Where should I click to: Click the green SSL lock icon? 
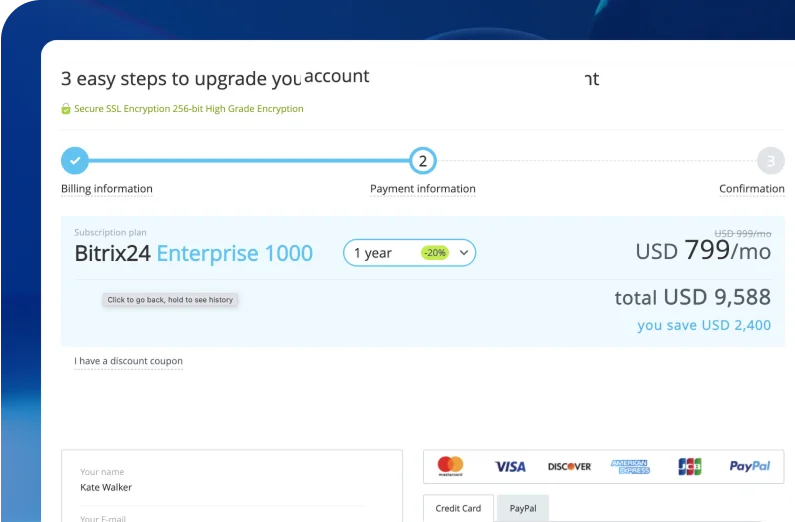coord(66,109)
